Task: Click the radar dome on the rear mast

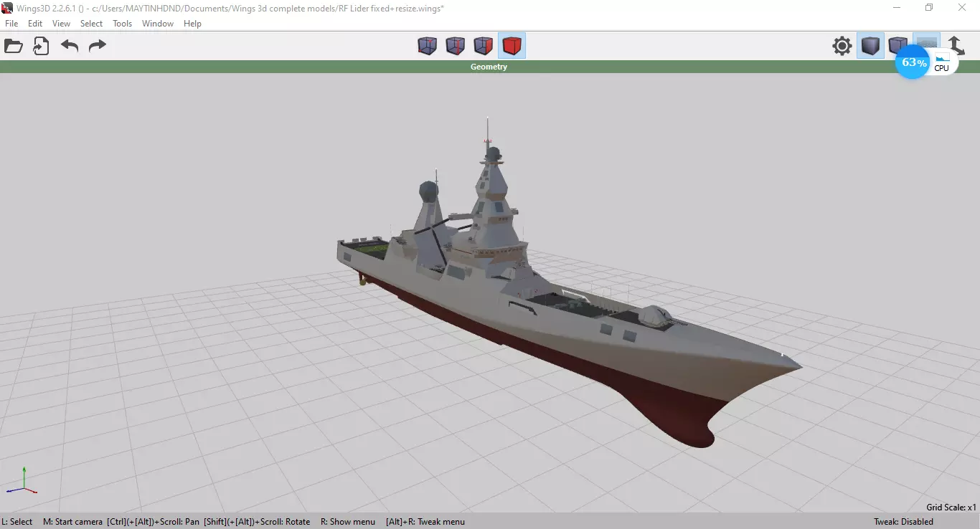Action: [428, 191]
